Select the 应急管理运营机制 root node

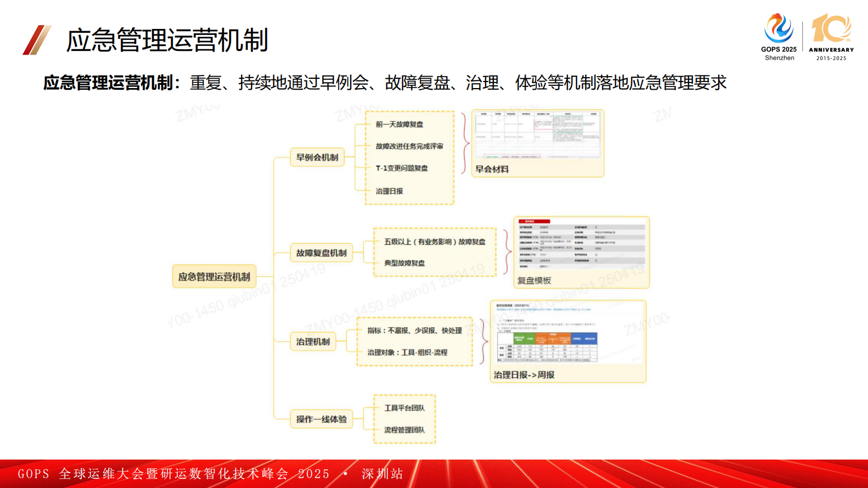pos(214,277)
